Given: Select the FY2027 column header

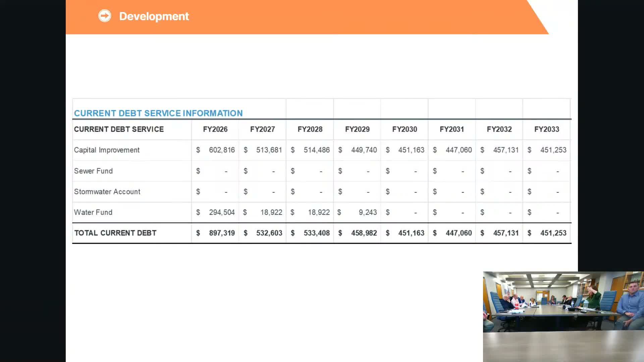Looking at the screenshot, I should (x=262, y=129).
